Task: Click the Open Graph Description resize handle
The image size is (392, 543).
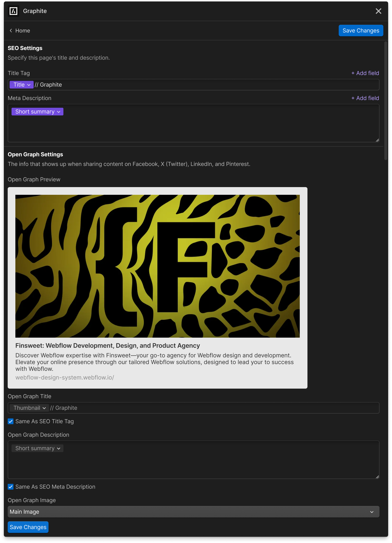Action: pos(377,477)
